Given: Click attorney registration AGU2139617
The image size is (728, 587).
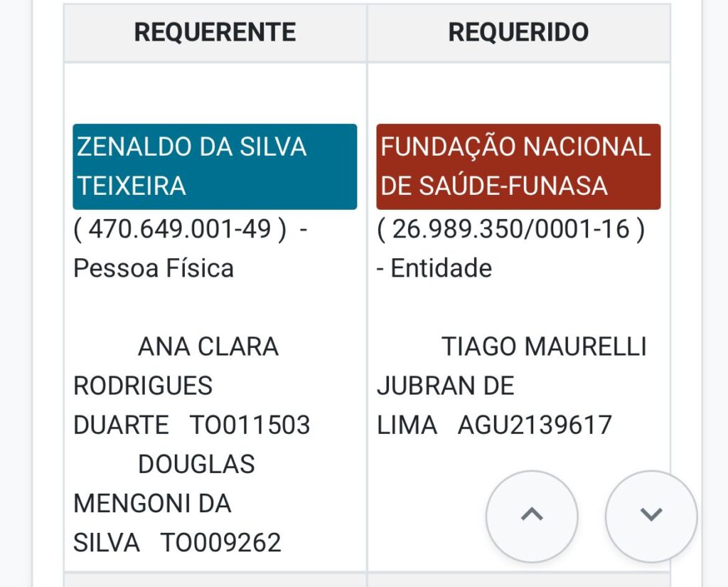Looking at the screenshot, I should (x=535, y=425).
